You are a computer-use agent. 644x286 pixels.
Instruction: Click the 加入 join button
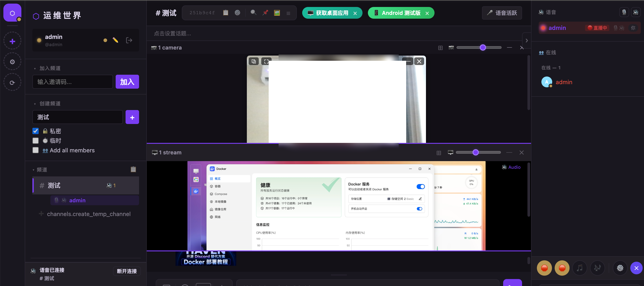tap(127, 82)
